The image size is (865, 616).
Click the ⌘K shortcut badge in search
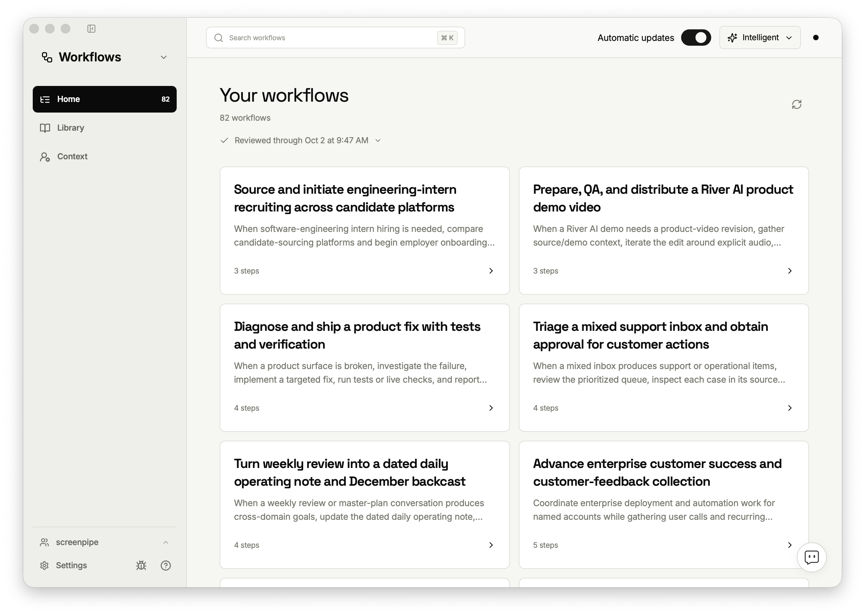point(447,38)
